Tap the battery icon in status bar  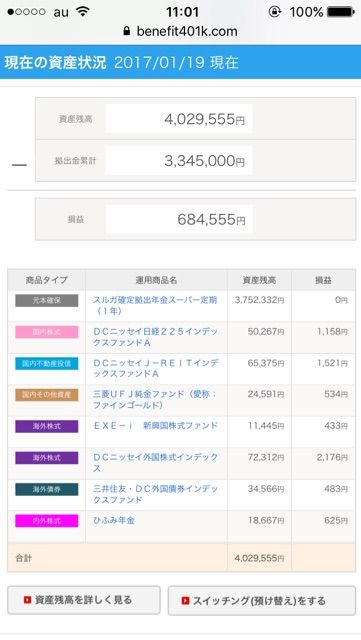click(341, 11)
